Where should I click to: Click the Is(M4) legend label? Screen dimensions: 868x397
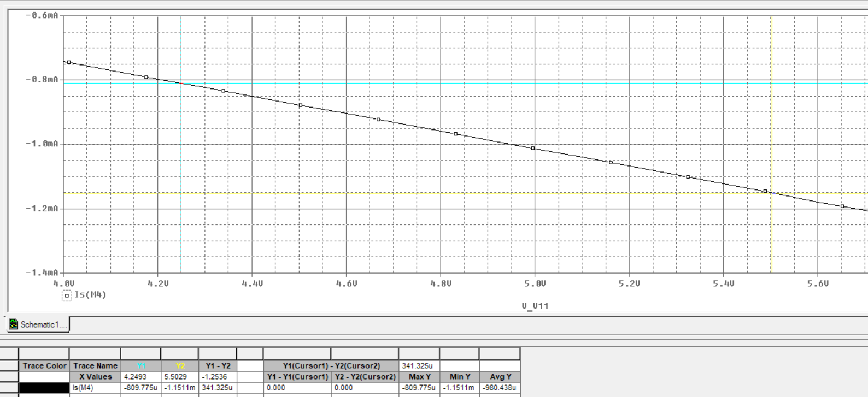coord(90,295)
